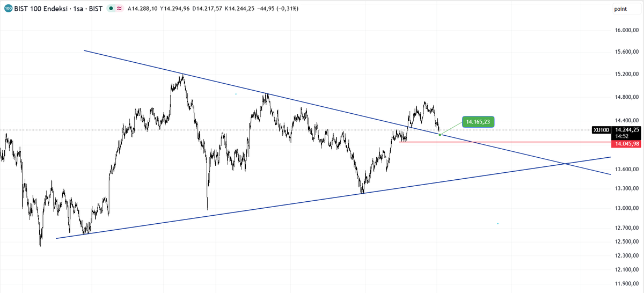Click the 13.600,00 price axis value

tap(626, 170)
